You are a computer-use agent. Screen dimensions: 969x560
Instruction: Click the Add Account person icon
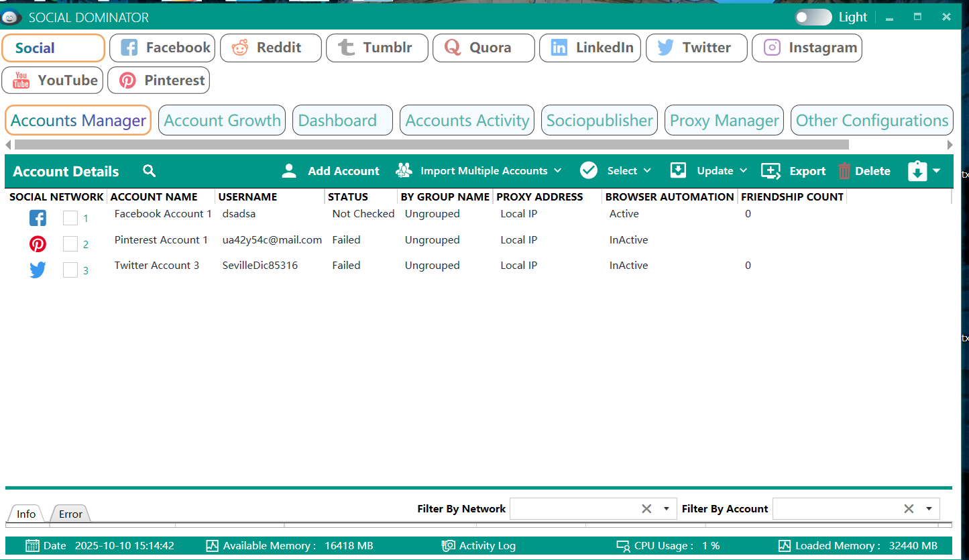289,171
